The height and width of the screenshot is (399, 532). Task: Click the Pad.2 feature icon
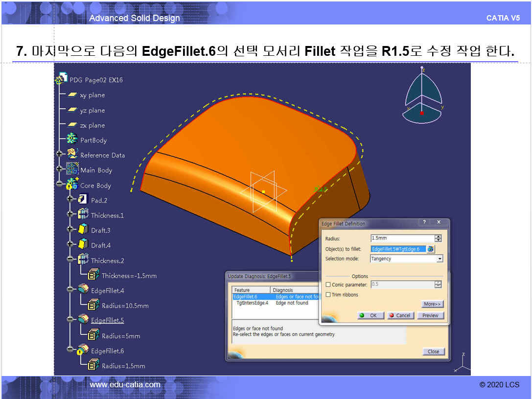83,200
